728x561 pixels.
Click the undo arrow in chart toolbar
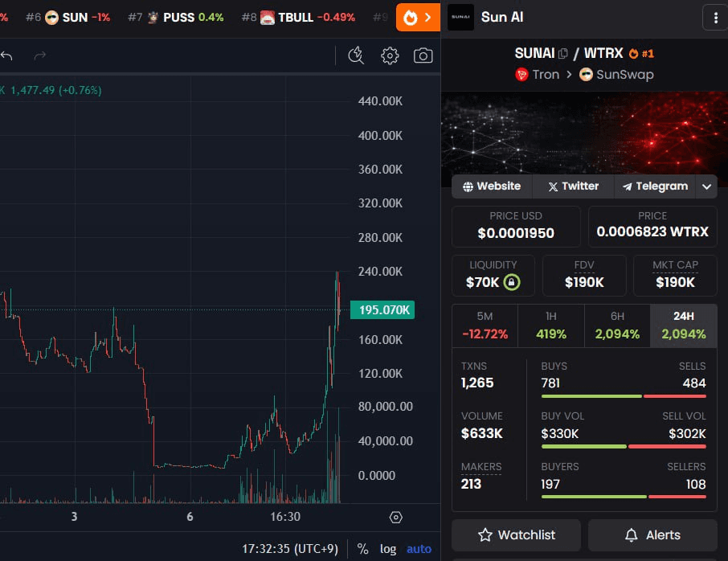[x=7, y=55]
